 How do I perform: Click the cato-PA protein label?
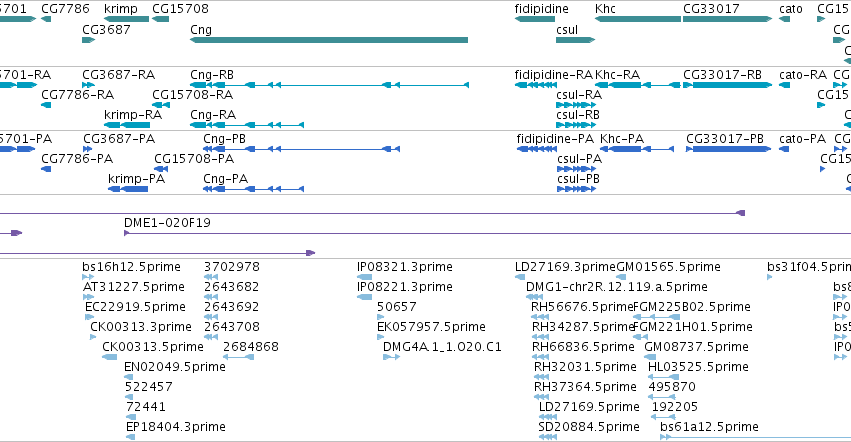[x=802, y=138]
